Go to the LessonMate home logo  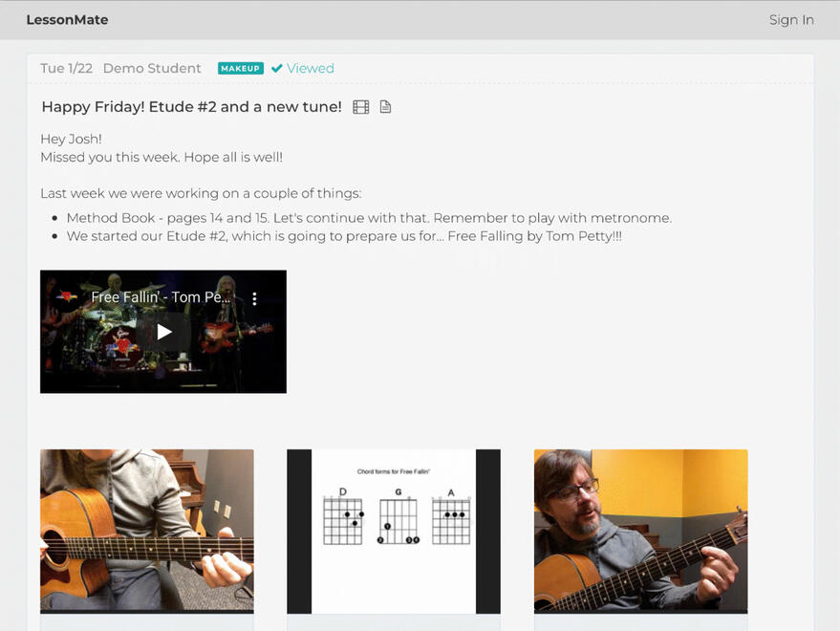[x=67, y=20]
